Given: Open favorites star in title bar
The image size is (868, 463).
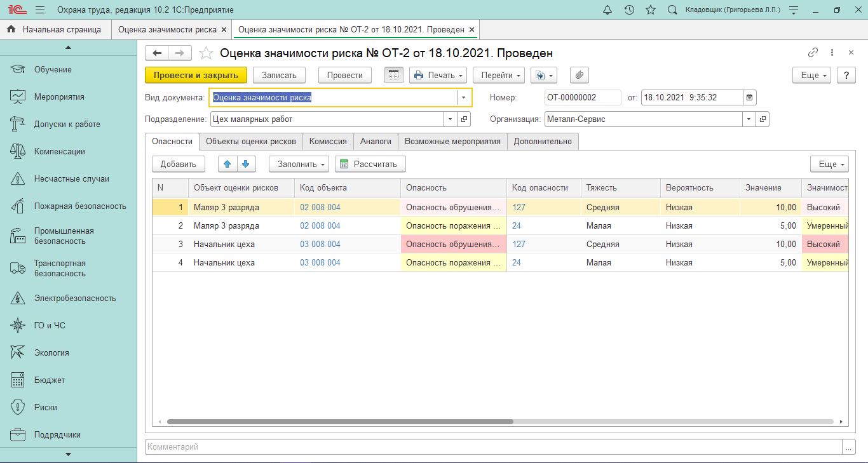Looking at the screenshot, I should [651, 10].
